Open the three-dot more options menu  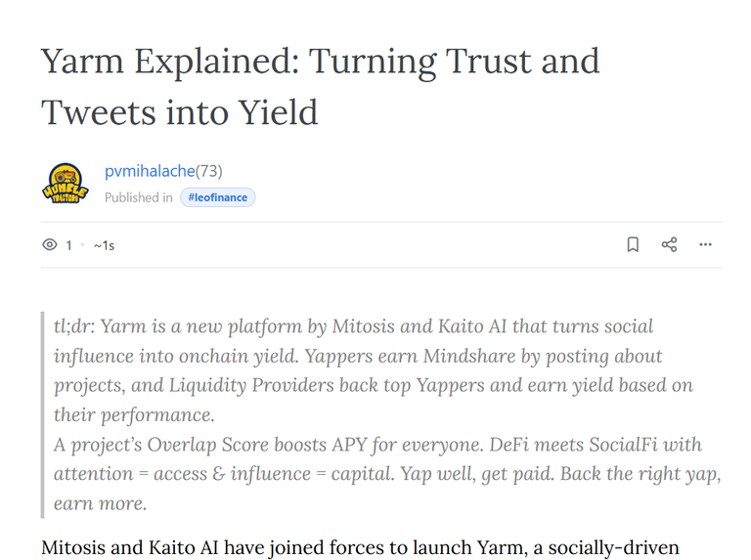point(705,244)
